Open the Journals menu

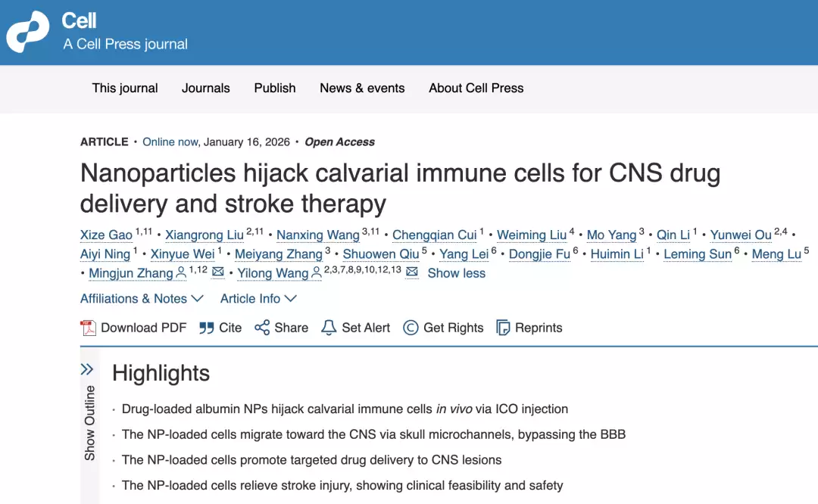point(205,89)
